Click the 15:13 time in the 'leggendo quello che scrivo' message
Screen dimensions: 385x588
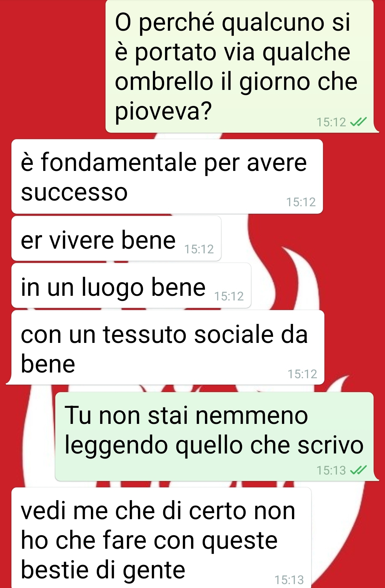331,470
